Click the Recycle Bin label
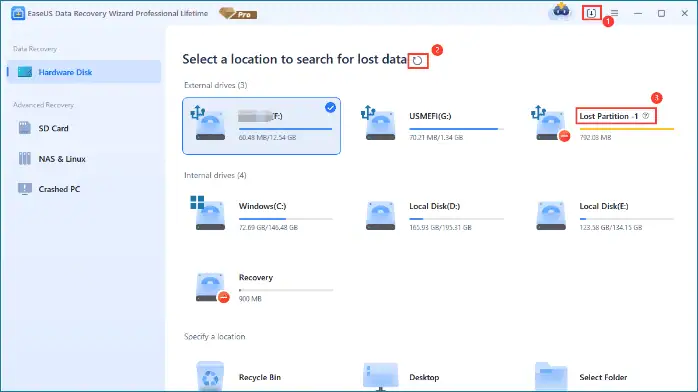 260,377
